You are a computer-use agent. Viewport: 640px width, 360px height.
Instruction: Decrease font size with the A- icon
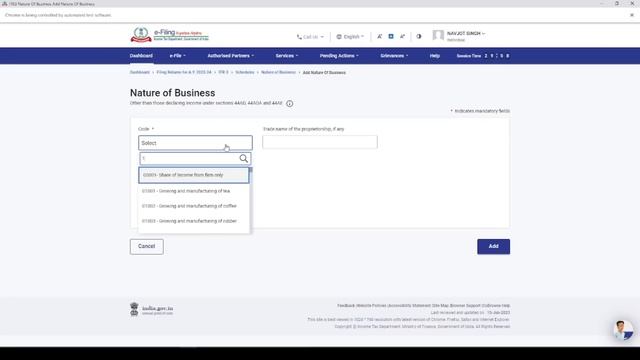click(379, 36)
